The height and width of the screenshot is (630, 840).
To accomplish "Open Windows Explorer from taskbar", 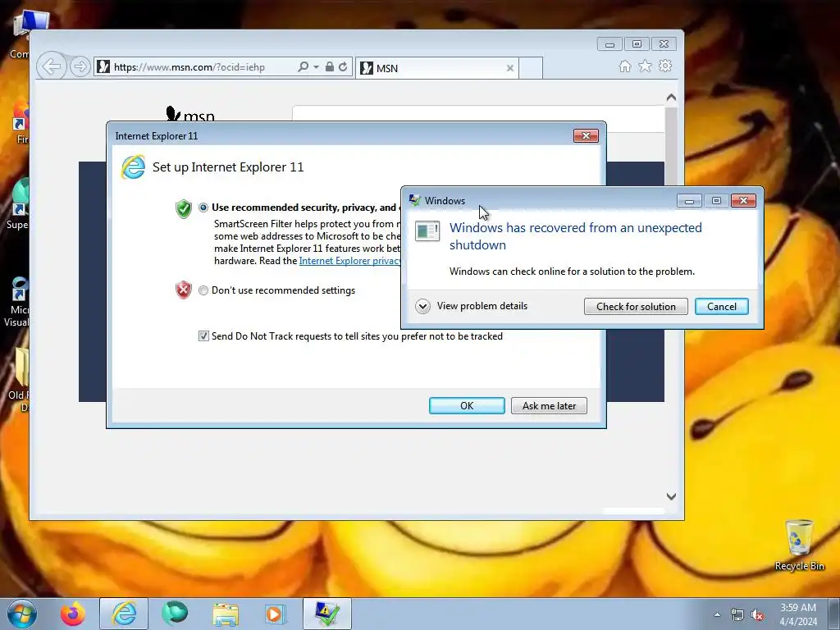I will pyautogui.click(x=226, y=614).
